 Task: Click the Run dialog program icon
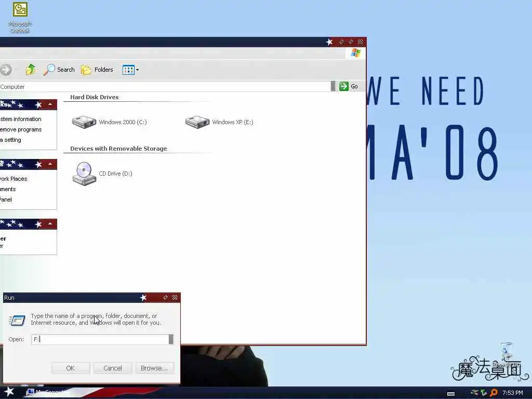17,320
